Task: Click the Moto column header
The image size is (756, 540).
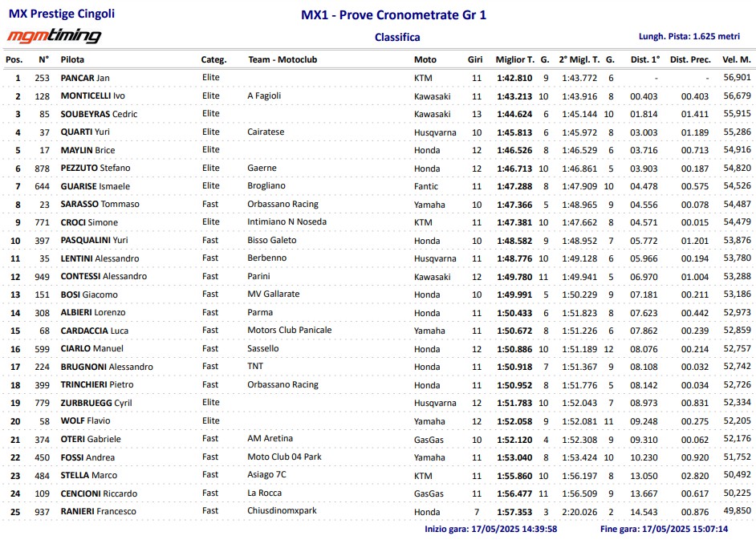Action: [425, 60]
